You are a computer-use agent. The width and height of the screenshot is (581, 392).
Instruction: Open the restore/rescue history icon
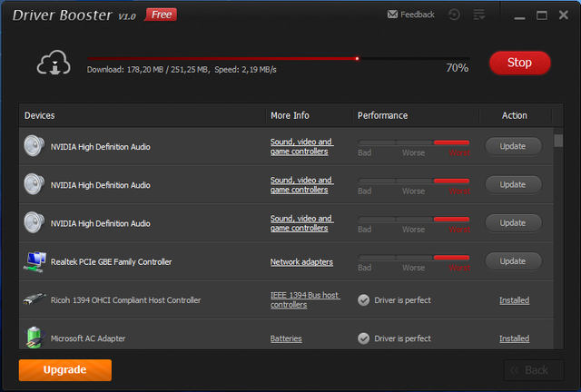click(454, 15)
